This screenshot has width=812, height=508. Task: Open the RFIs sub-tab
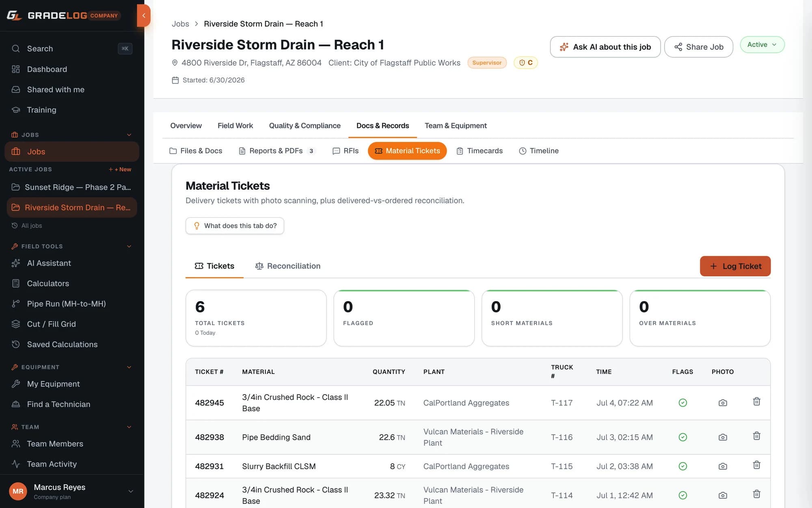[346, 151]
